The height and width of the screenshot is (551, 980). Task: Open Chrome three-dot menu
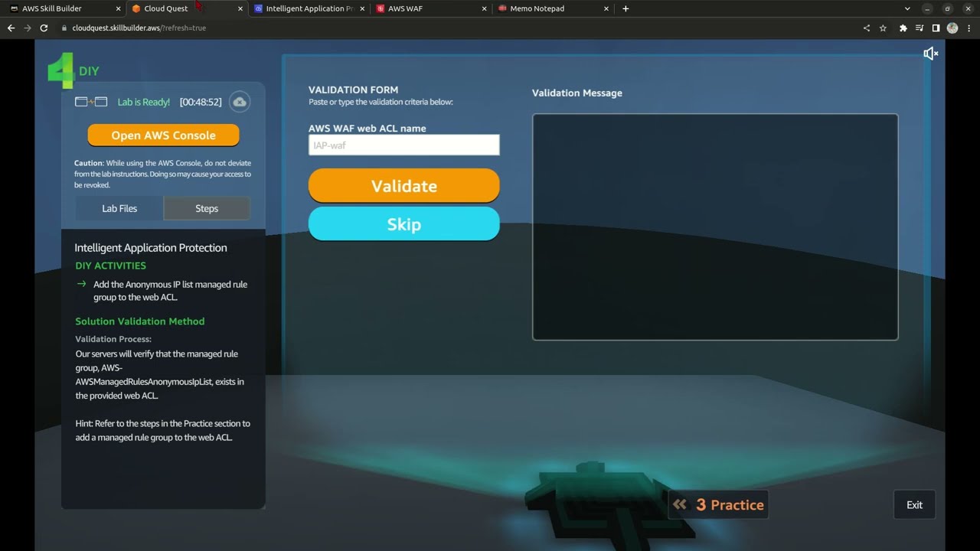click(969, 28)
